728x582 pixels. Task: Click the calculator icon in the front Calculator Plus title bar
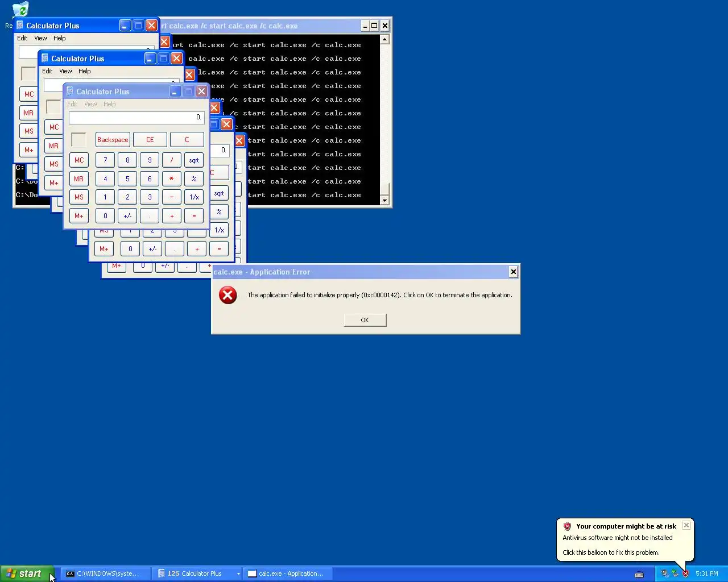pyautogui.click(x=70, y=91)
